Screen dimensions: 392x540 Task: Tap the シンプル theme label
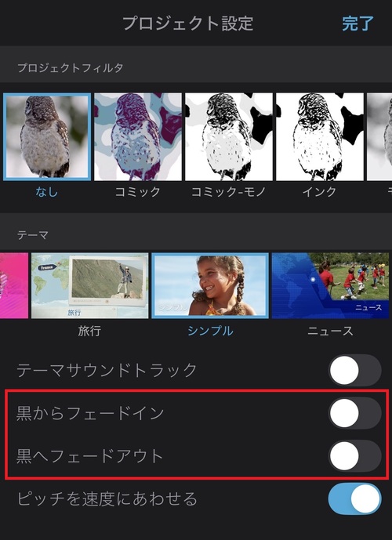(x=210, y=331)
